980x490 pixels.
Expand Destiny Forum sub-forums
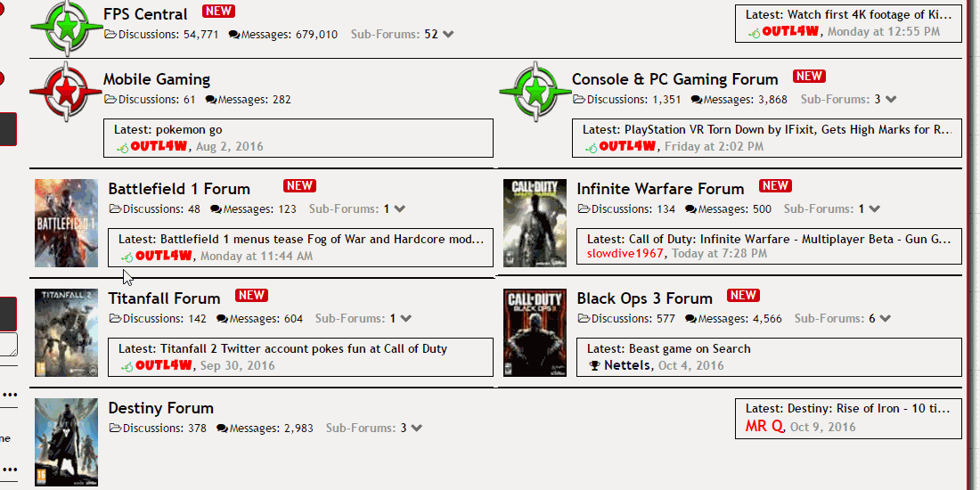point(417,429)
